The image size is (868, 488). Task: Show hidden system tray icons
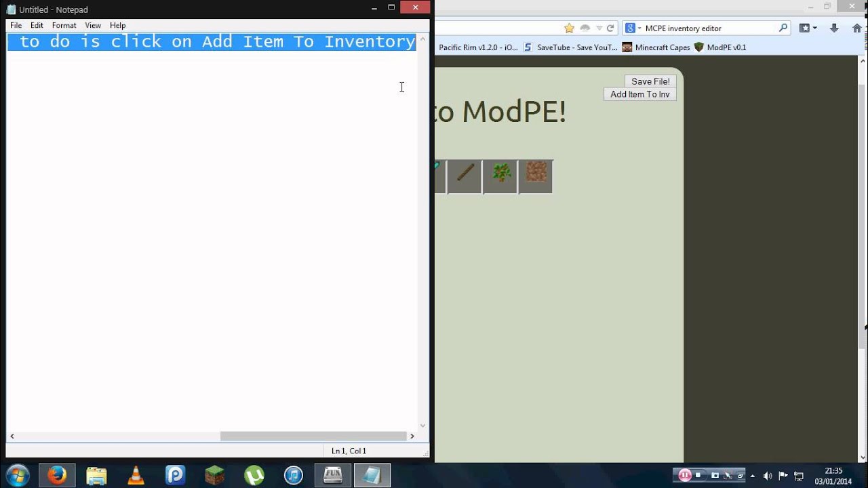(x=753, y=476)
